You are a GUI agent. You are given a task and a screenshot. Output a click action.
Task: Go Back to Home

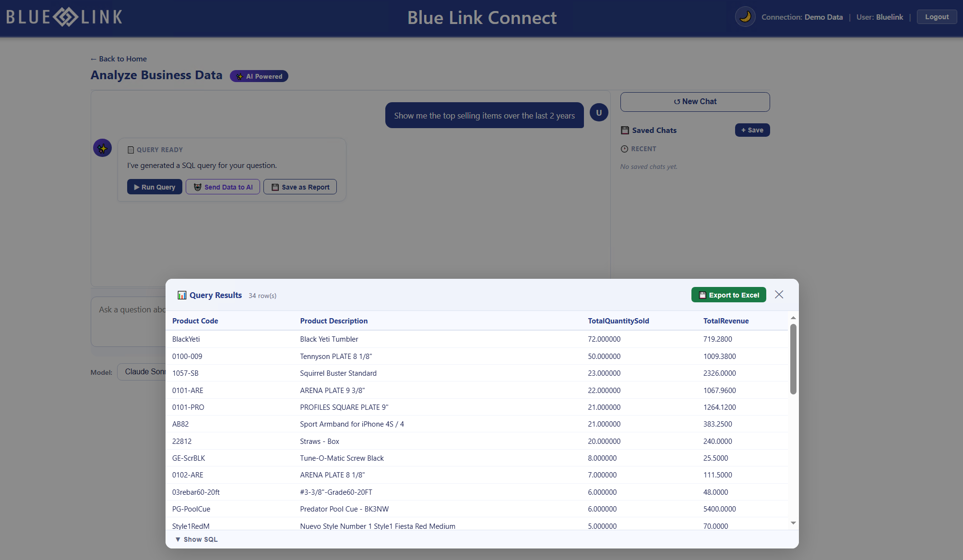click(119, 59)
